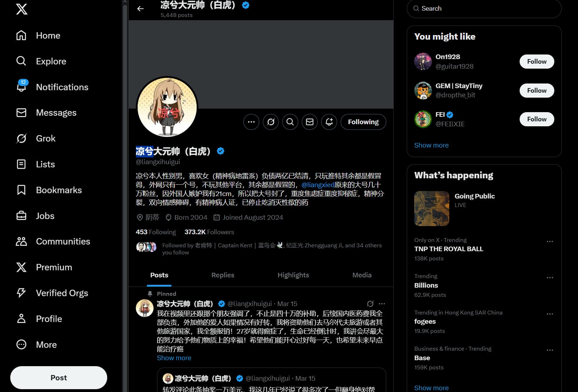Image resolution: width=578 pixels, height=392 pixels.
Task: Click Show more on the pinned post
Action: point(174,358)
